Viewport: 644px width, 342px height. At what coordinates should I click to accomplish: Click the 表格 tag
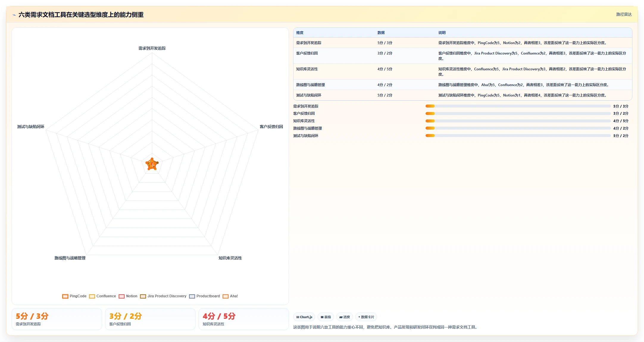click(x=326, y=317)
